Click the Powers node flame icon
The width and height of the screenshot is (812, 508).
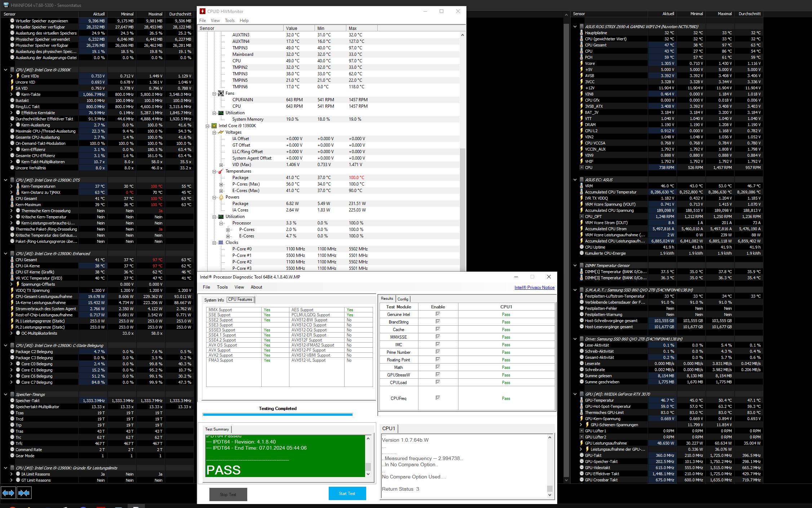pos(221,197)
